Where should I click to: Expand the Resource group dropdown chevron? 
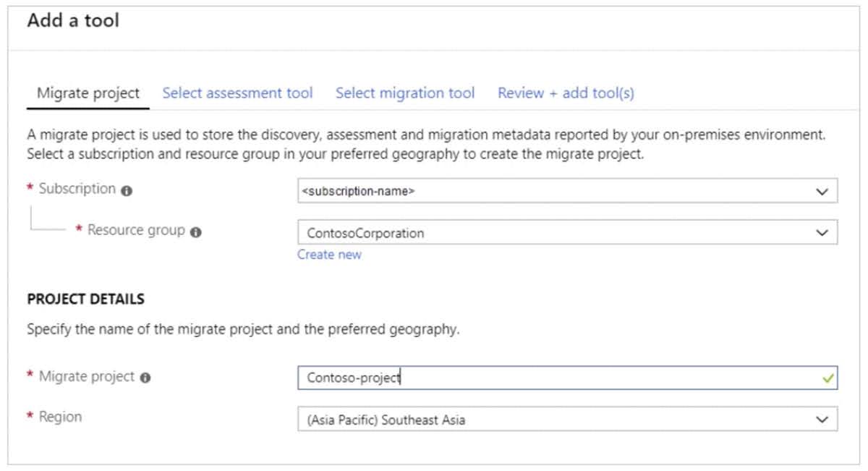[x=822, y=233]
